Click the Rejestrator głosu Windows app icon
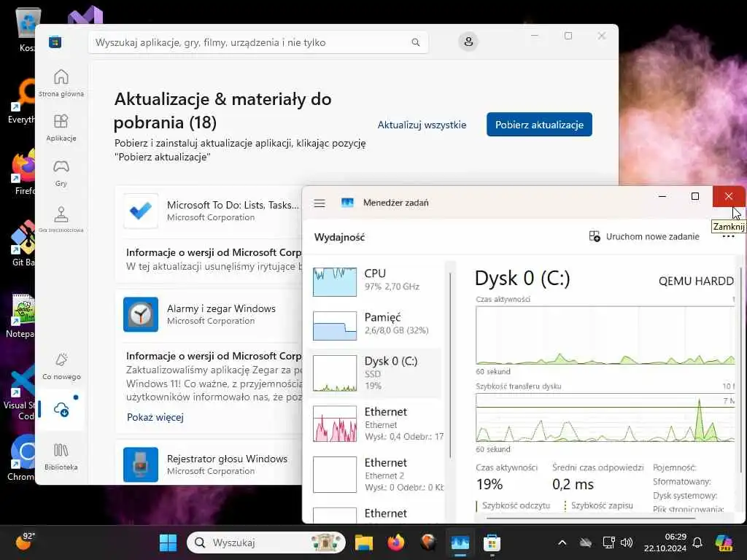The height and width of the screenshot is (560, 747). (141, 464)
